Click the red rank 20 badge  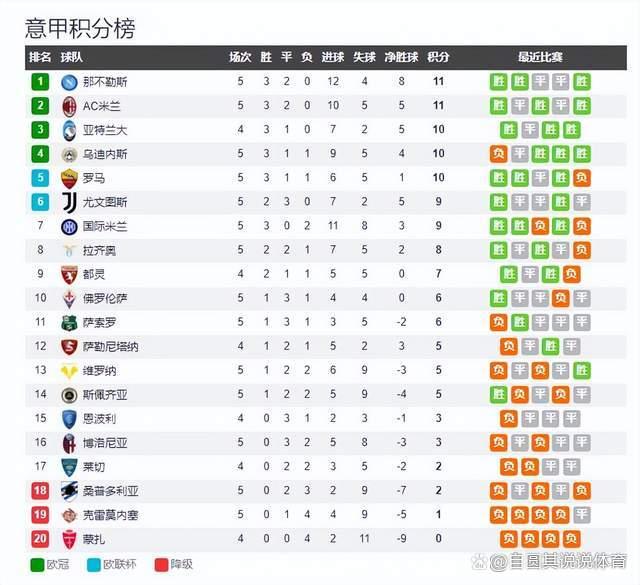point(40,539)
